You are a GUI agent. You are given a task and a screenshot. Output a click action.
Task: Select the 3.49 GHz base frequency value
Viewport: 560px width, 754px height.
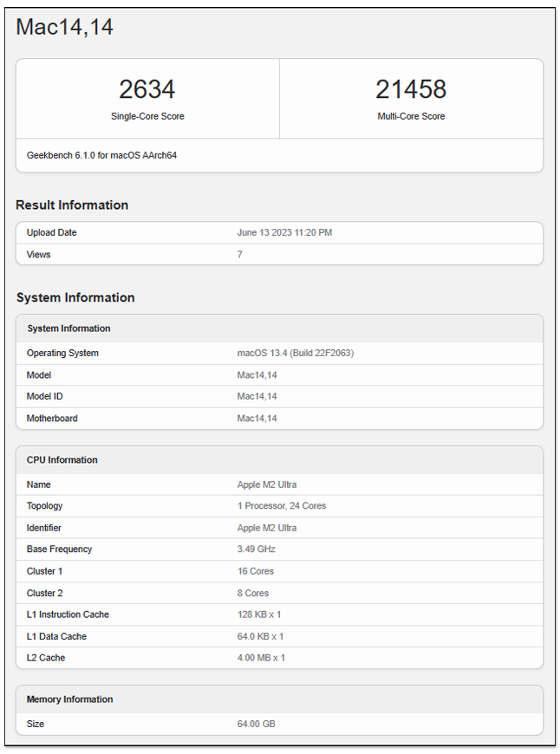click(x=256, y=549)
